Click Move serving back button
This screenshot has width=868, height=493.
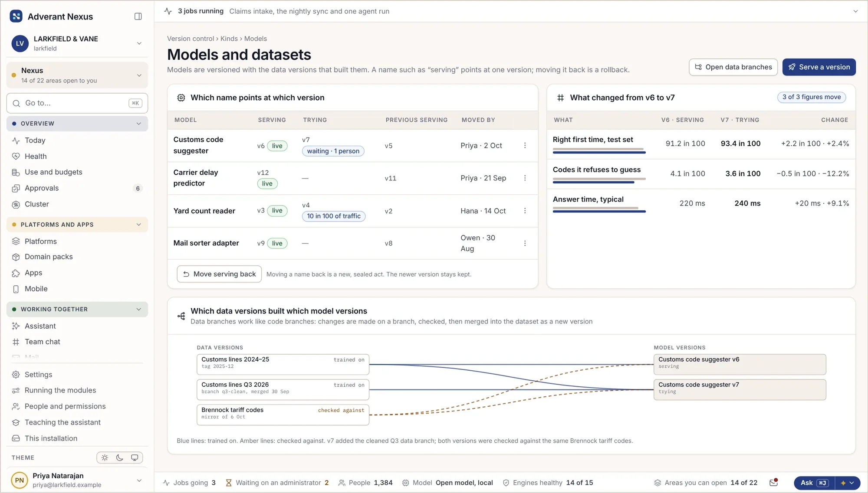[219, 274]
